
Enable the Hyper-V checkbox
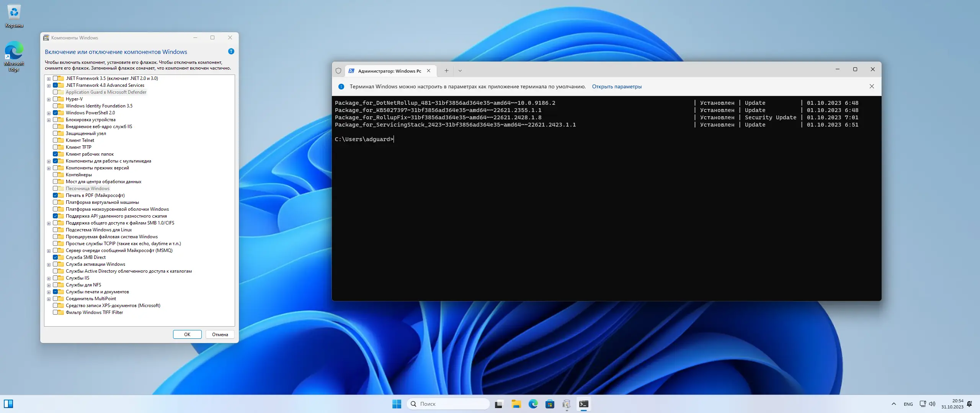click(x=56, y=99)
